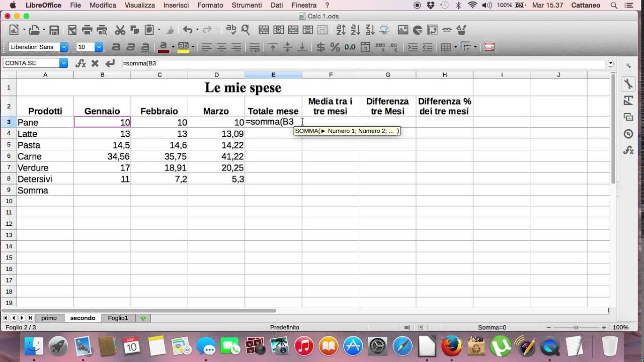Open the Function Wizard fx icon
The image size is (644, 362).
(x=80, y=63)
